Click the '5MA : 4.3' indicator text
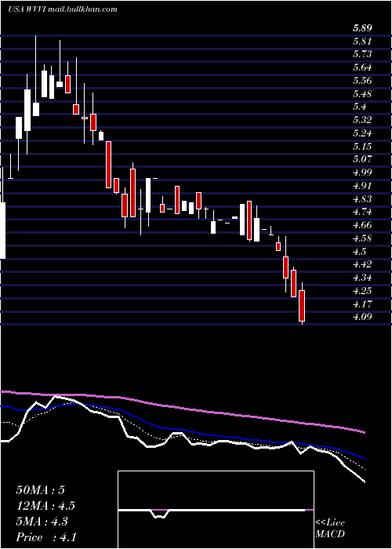 tap(42, 522)
